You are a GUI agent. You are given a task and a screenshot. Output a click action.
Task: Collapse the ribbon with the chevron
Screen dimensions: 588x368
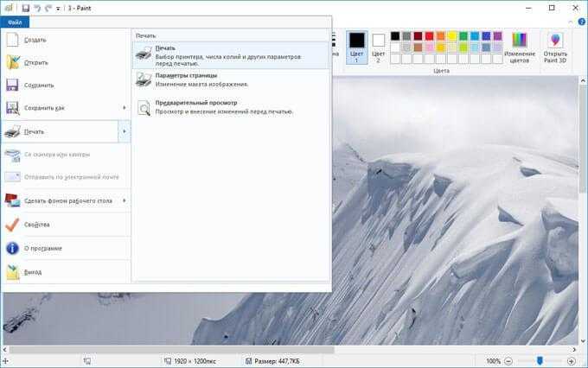pos(571,22)
